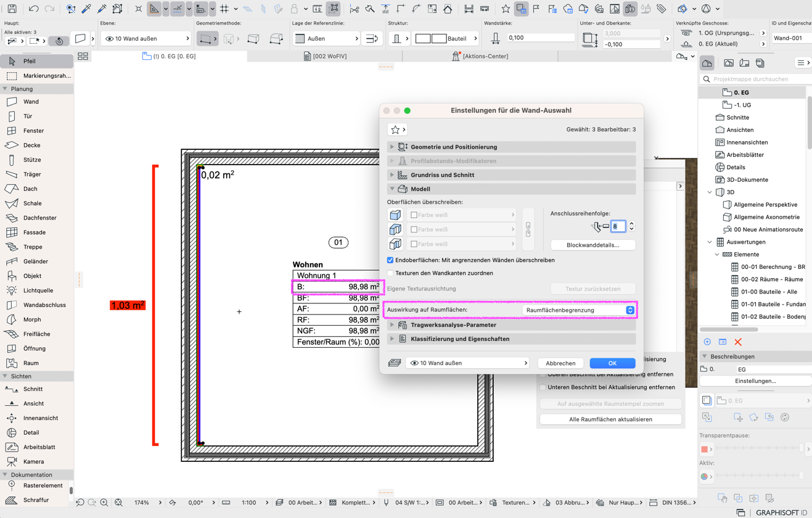This screenshot has height=518, width=812.
Task: Open Schnitte in project navigator
Action: pos(737,117)
